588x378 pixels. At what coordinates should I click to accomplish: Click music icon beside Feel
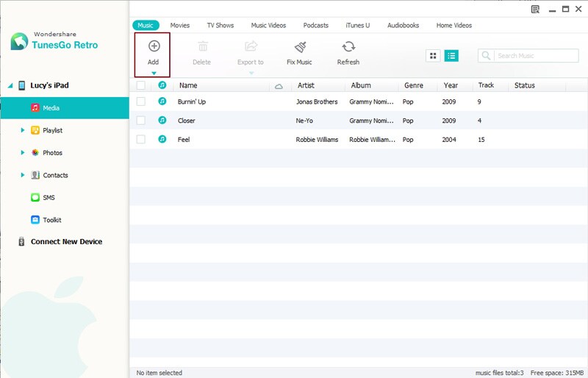(162, 139)
